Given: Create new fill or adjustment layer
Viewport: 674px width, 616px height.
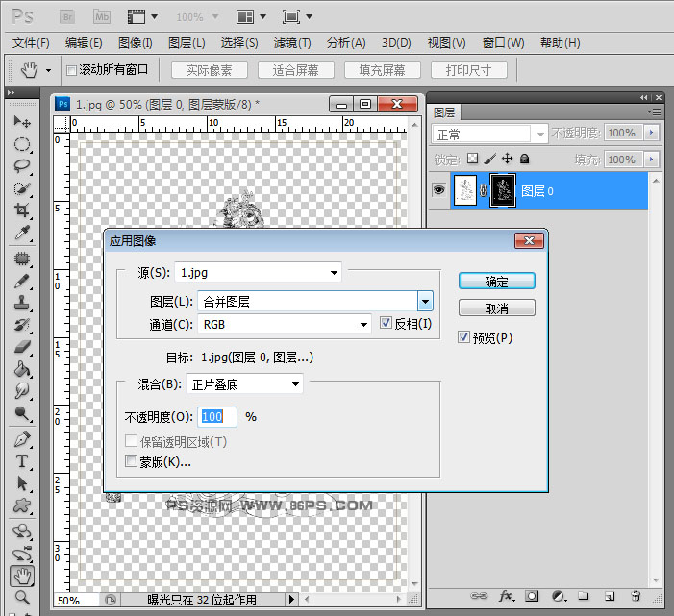Looking at the screenshot, I should (559, 596).
